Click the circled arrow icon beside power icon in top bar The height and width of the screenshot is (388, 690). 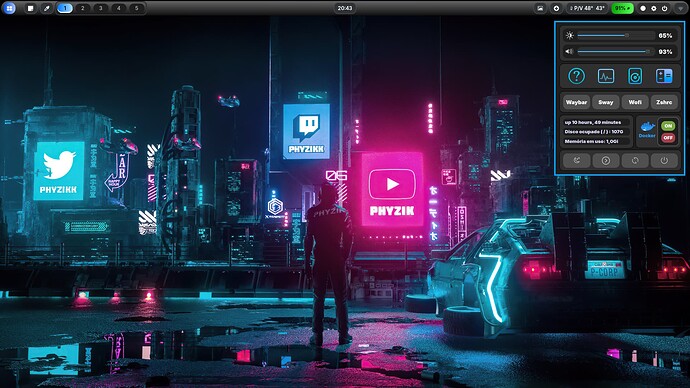[654, 8]
